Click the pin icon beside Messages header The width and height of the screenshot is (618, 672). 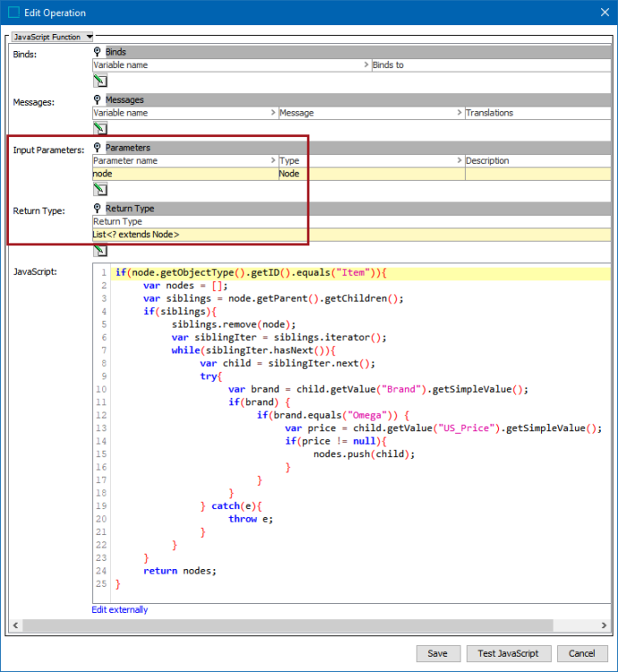coord(97,100)
